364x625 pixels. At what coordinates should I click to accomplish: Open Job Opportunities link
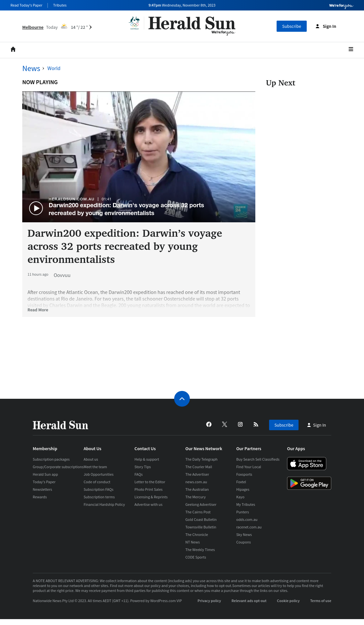(x=99, y=474)
